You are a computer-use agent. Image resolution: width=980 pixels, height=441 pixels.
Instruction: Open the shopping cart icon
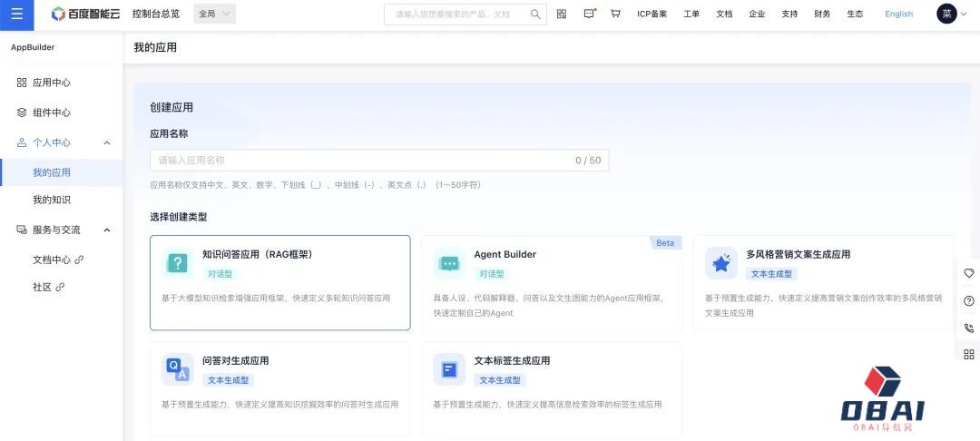615,15
